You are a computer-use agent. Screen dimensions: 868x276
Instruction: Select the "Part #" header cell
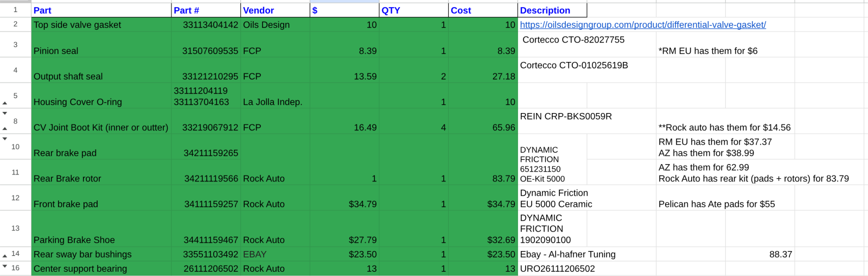coord(206,10)
